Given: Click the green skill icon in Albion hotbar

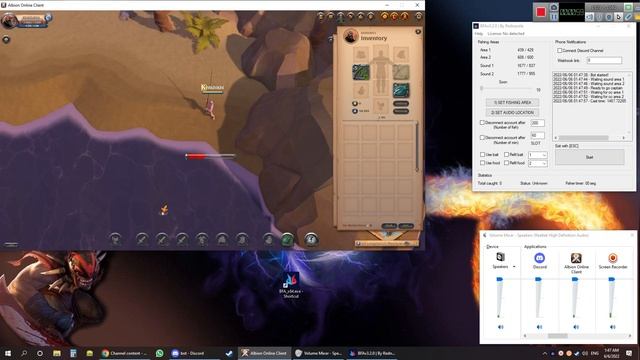Looking at the screenshot, I should 287,239.
